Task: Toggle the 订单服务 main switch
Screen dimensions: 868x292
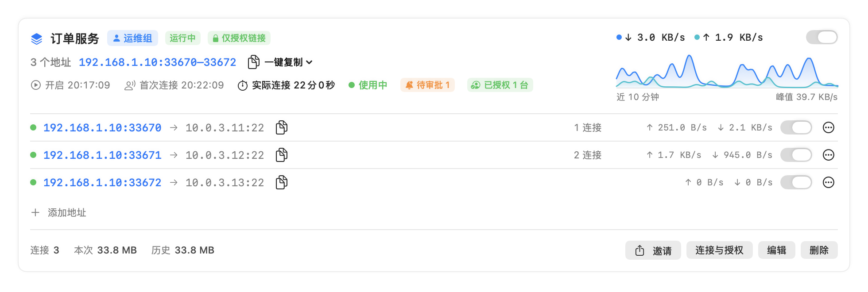Action: pos(822,37)
